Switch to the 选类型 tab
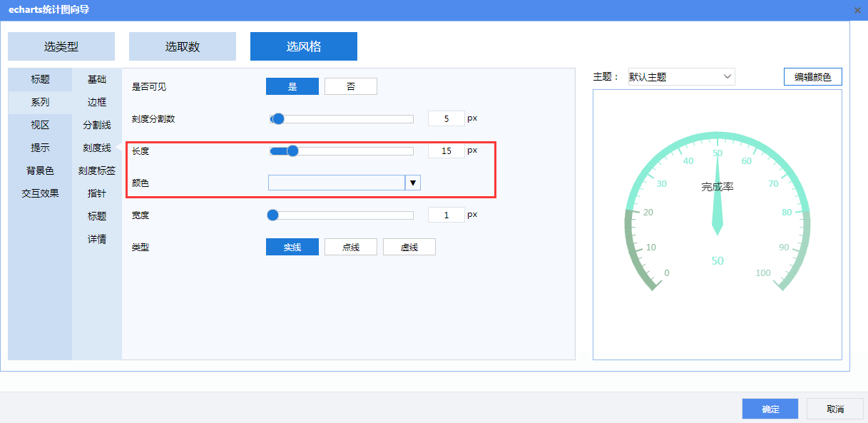 point(61,46)
